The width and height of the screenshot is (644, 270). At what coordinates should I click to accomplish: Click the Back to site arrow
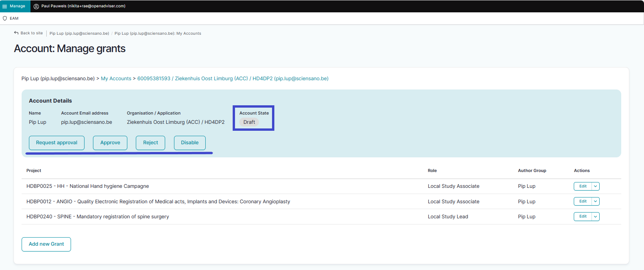click(16, 33)
